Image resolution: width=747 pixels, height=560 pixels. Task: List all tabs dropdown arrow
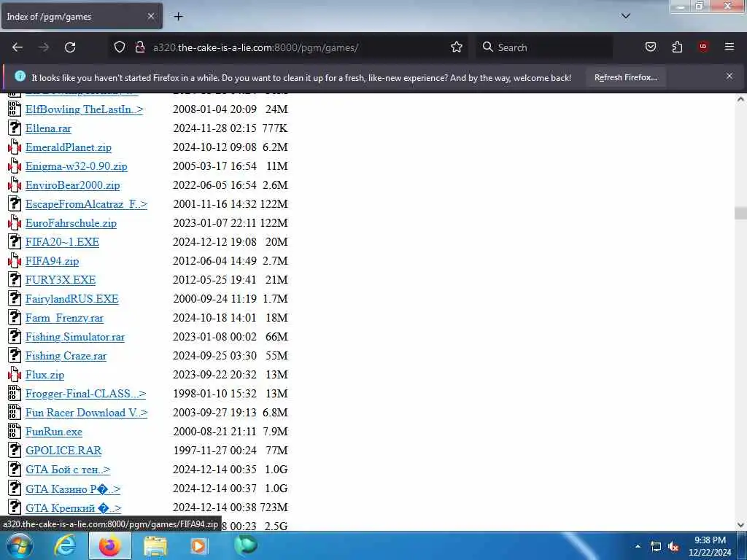pyautogui.click(x=625, y=16)
